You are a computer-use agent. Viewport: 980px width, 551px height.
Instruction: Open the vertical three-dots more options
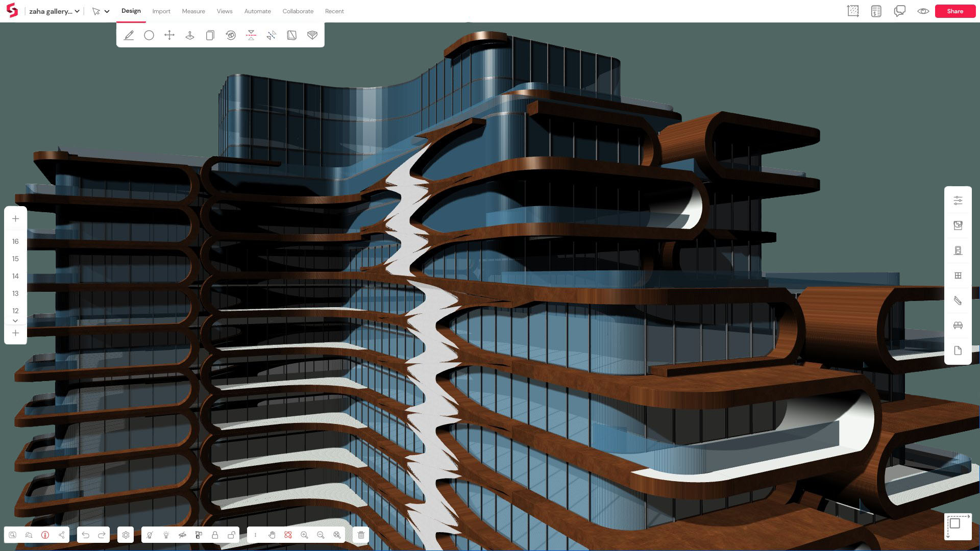(x=255, y=535)
